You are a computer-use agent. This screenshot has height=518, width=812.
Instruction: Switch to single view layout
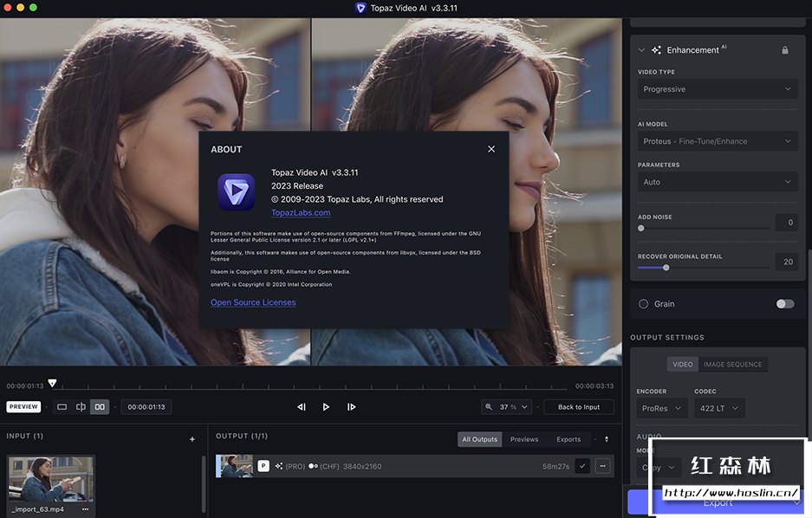point(62,407)
